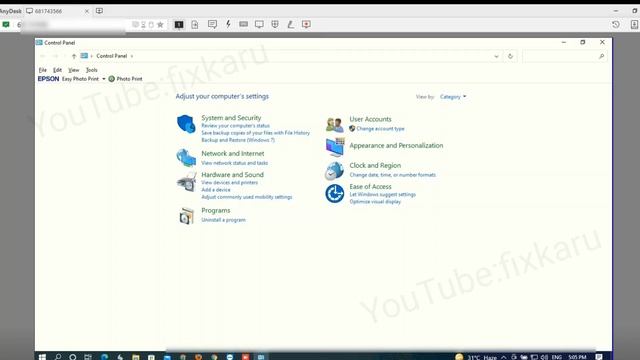The width and height of the screenshot is (640, 360).
Task: Click the remote Windows Start button
Action: click(42, 357)
